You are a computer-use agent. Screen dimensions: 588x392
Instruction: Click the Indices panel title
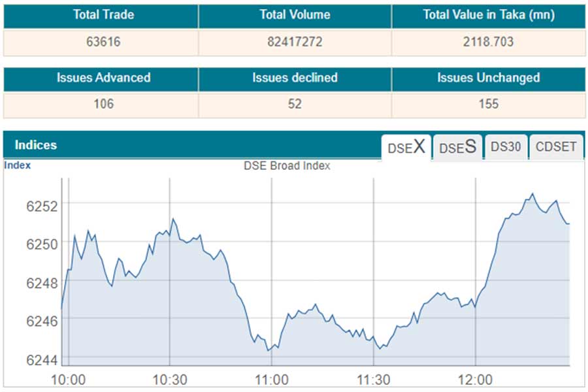36,145
